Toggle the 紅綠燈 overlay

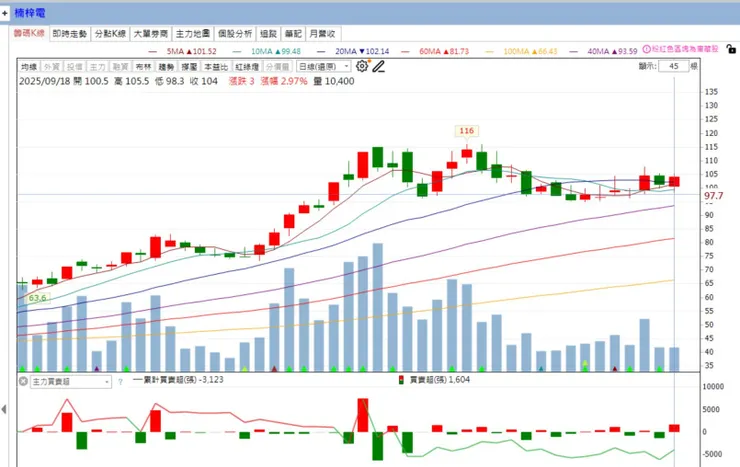pos(247,67)
